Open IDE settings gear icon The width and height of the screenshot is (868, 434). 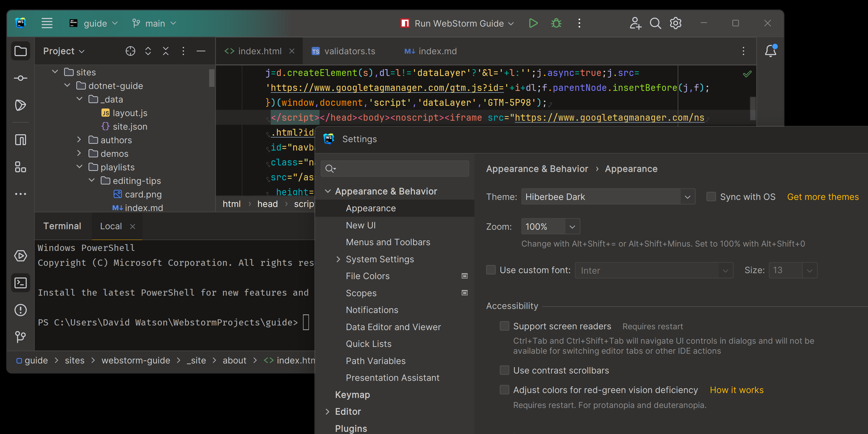(676, 23)
